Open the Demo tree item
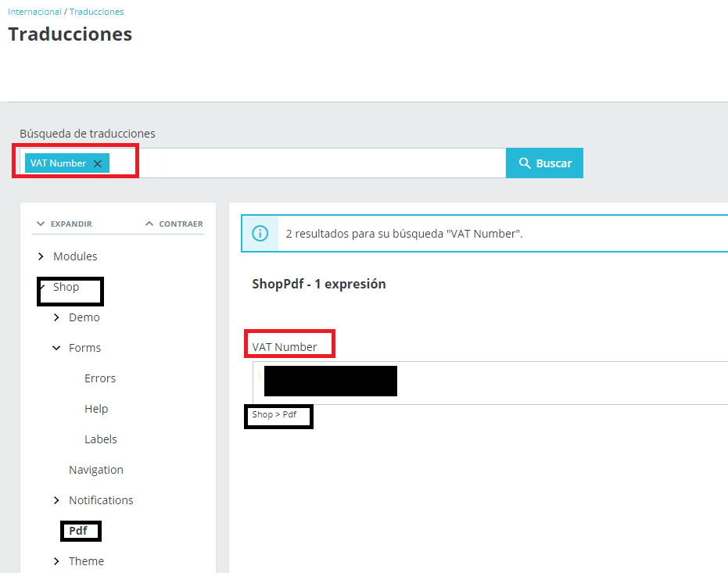This screenshot has width=728, height=573. (84, 317)
